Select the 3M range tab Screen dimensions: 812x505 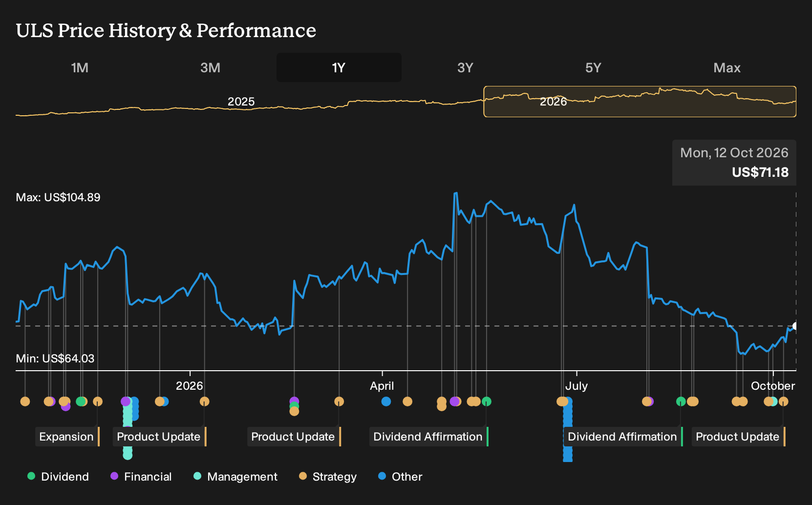coord(210,67)
